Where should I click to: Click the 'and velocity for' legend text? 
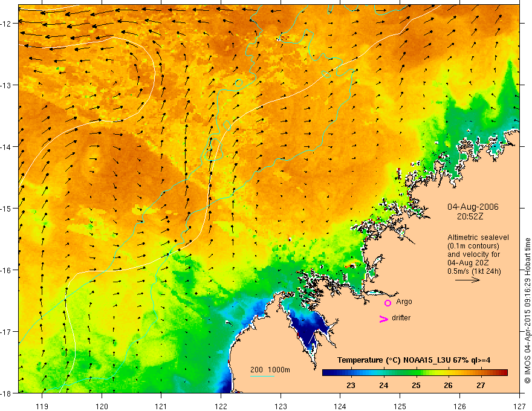(x=473, y=254)
